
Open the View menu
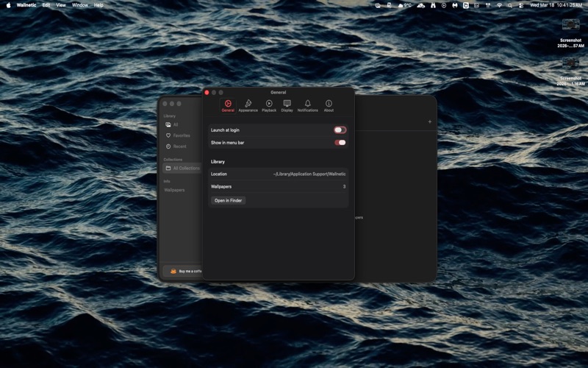(61, 5)
